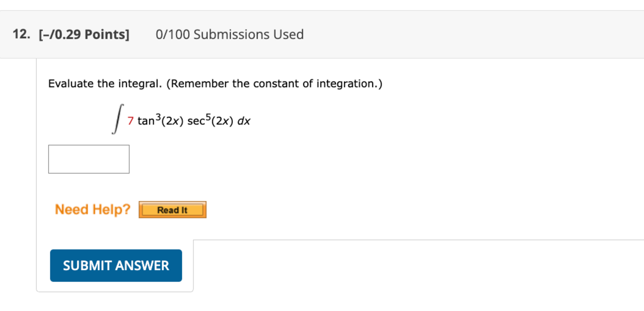The width and height of the screenshot is (644, 311).
Task: Click the Read It help button
Action: 172,210
